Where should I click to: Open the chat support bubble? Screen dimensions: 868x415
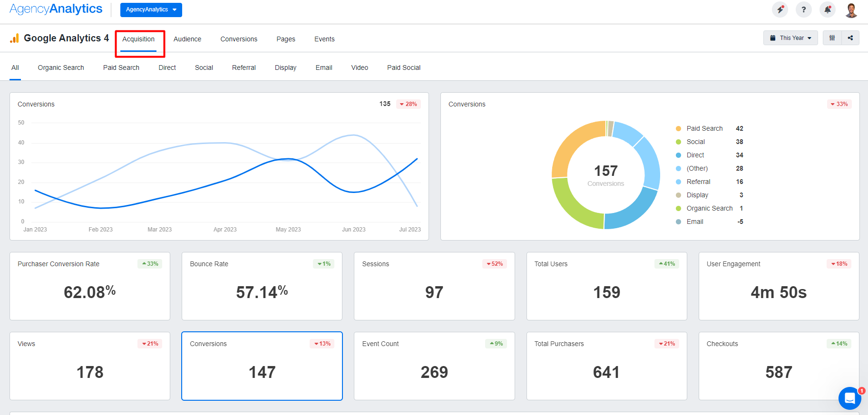[x=849, y=398]
